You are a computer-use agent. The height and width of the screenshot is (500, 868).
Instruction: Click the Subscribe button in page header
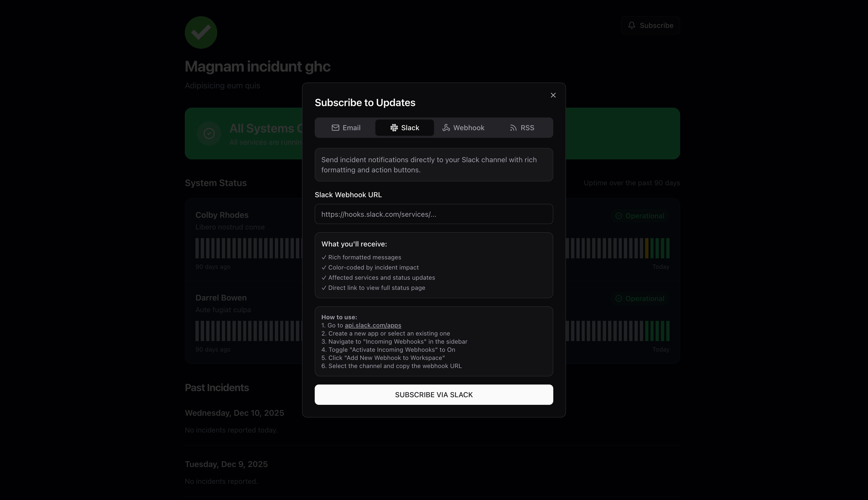click(x=650, y=25)
